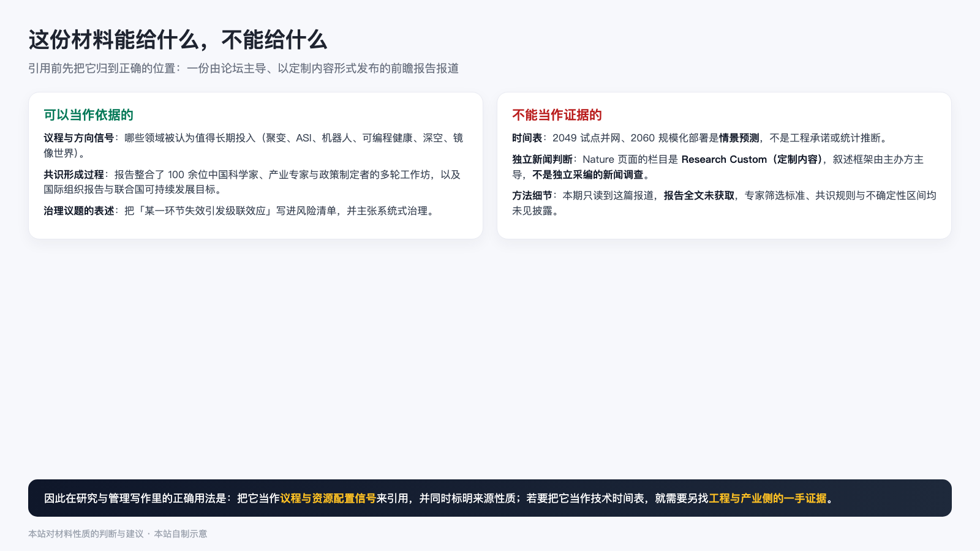Click the yellow highlighted phrase 议程与资源配置信号
980x551 pixels.
(x=328, y=498)
